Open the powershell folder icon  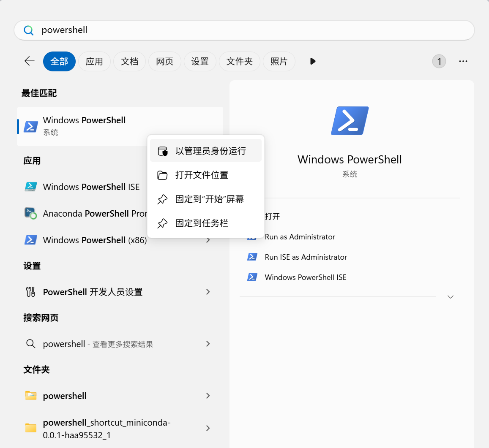click(31, 396)
